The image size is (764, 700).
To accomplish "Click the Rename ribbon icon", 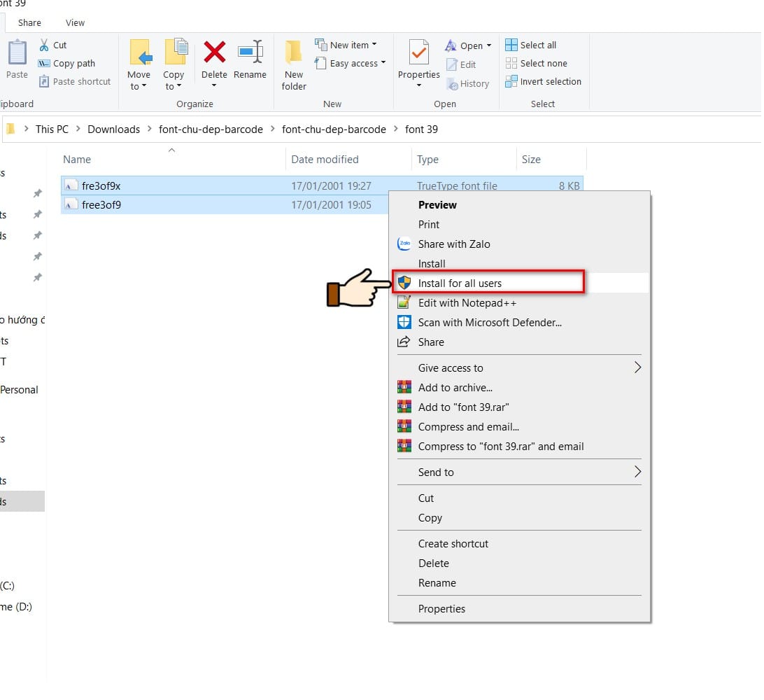I will [250, 52].
